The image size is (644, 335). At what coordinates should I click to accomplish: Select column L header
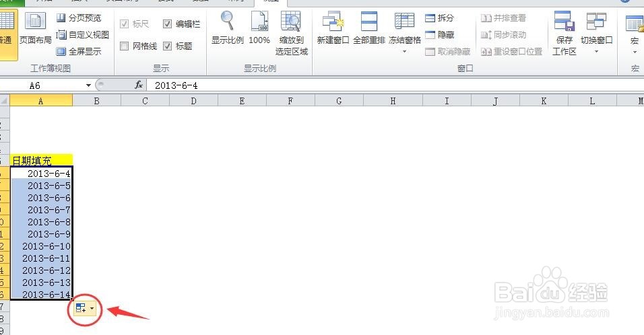(592, 100)
